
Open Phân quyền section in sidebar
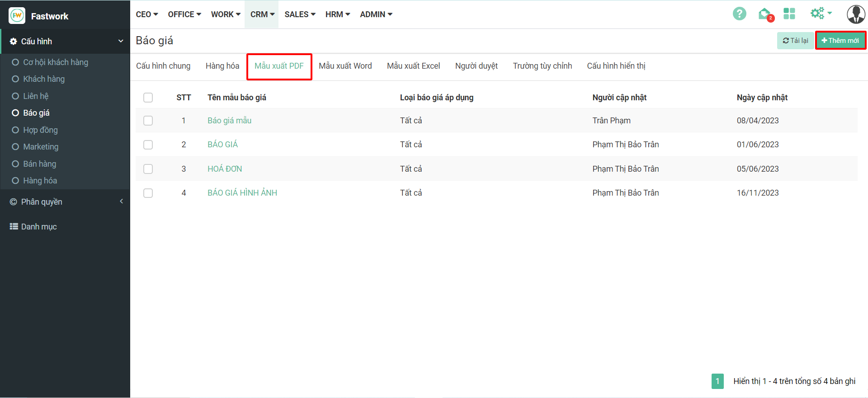point(42,202)
